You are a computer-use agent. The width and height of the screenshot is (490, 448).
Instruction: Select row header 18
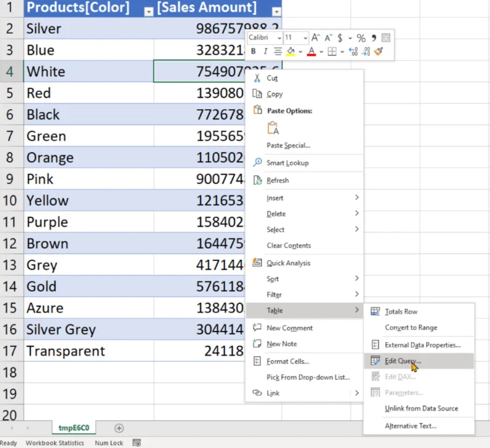coord(10,373)
